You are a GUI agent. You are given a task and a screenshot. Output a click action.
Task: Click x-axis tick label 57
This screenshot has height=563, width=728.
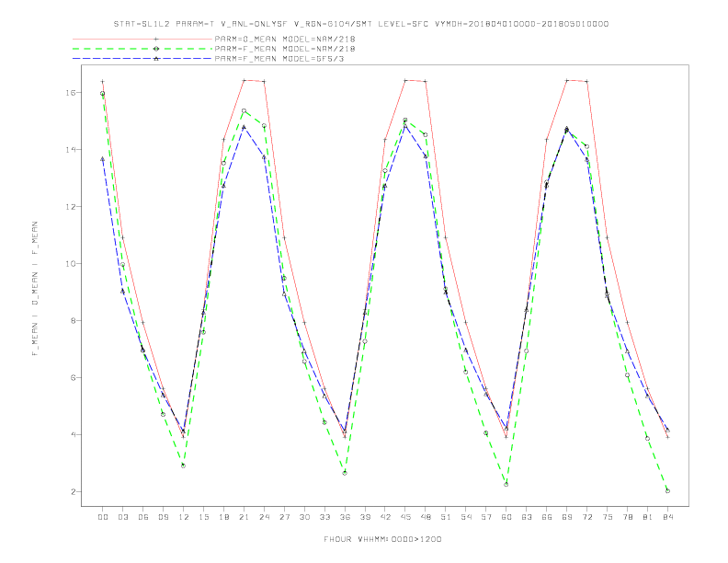point(486,517)
